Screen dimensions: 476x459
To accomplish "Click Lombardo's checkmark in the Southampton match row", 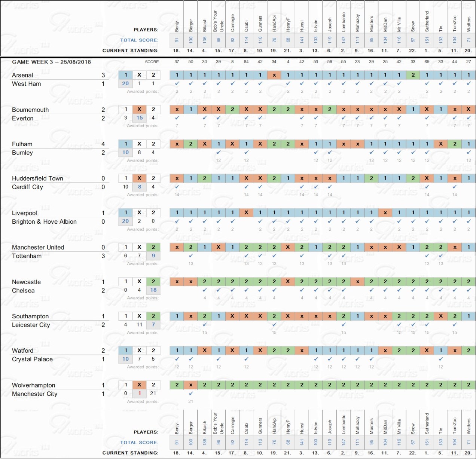I will coord(344,324).
